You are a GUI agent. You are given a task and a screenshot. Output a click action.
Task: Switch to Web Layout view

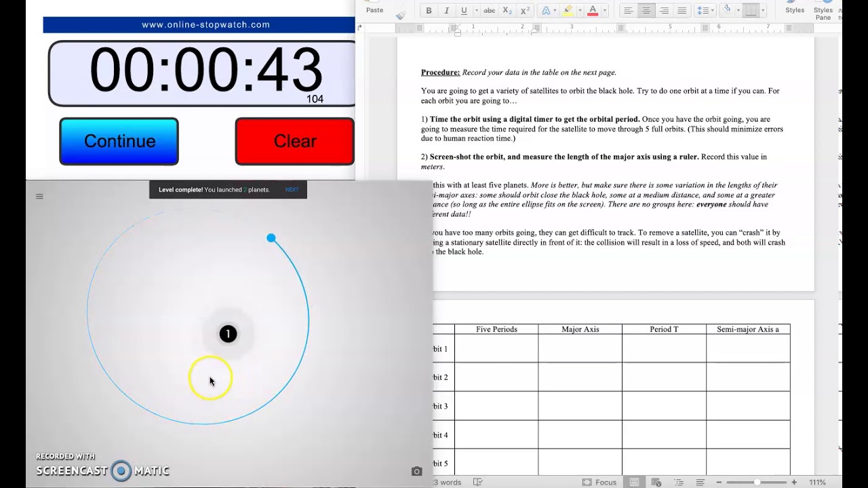click(656, 482)
